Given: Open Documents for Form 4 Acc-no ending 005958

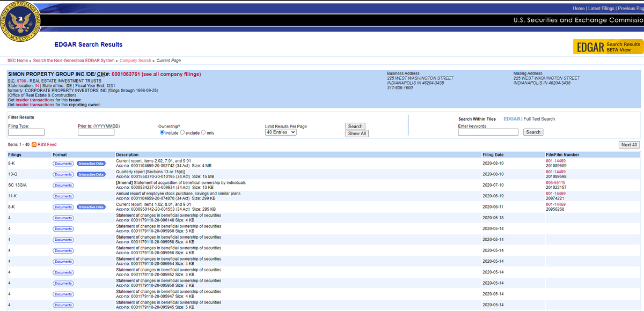Looking at the screenshot, I should pyautogui.click(x=63, y=240).
